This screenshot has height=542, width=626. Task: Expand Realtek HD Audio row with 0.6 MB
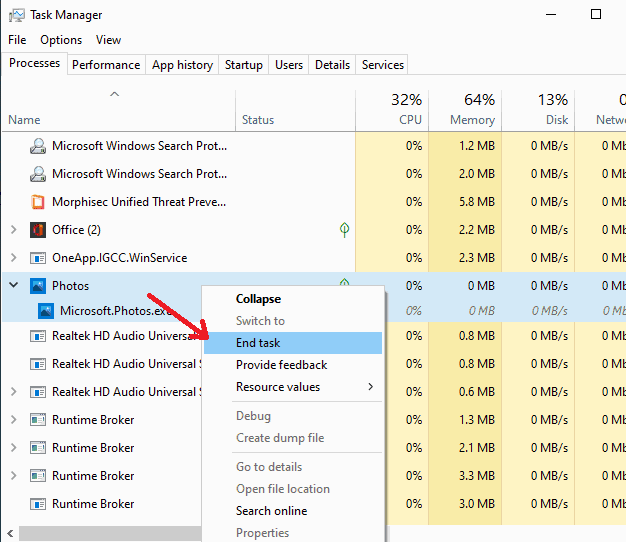14,392
